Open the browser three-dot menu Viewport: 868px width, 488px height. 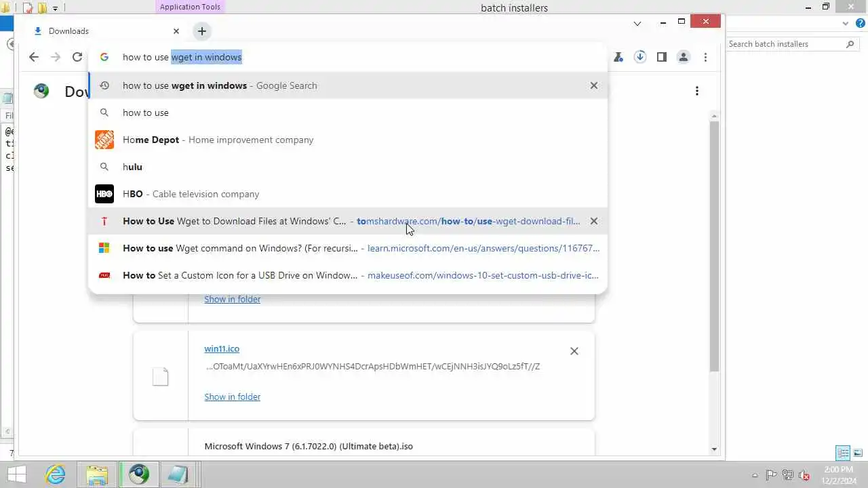click(x=705, y=57)
